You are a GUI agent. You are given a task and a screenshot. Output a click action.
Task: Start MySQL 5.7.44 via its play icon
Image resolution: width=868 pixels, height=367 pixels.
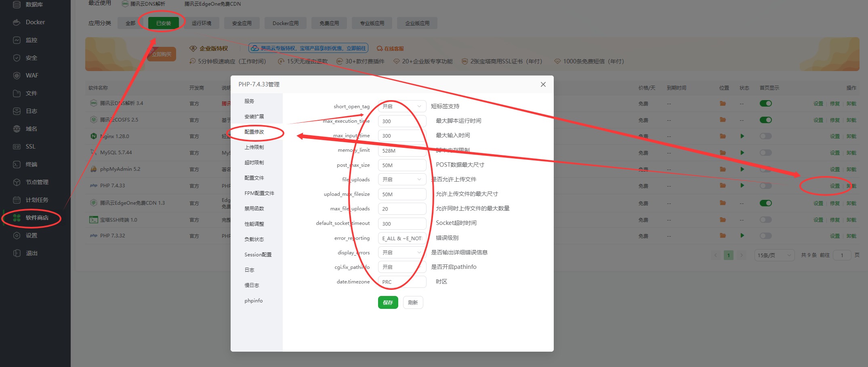[x=742, y=153]
